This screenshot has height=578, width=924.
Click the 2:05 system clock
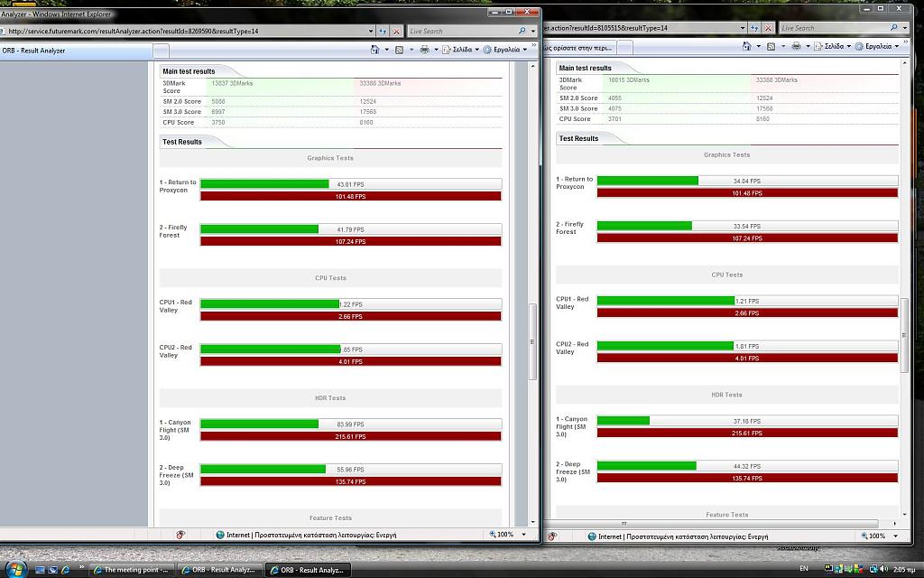[904, 569]
